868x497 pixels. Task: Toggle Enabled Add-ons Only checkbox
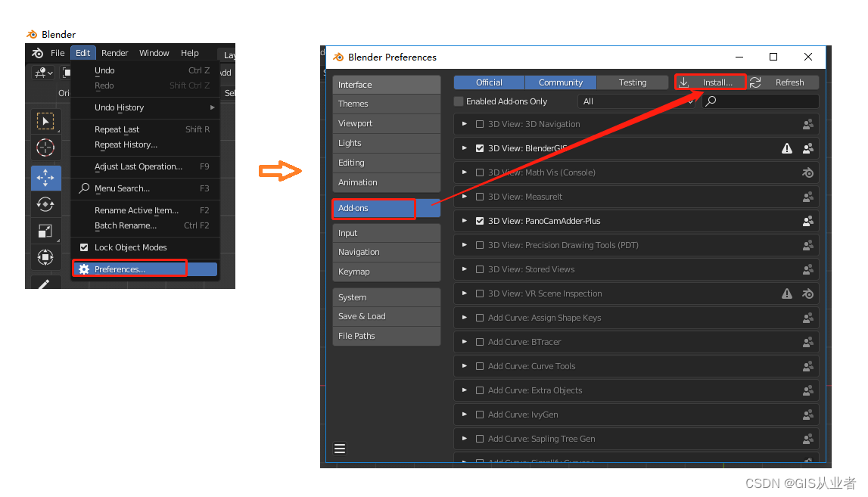(459, 101)
